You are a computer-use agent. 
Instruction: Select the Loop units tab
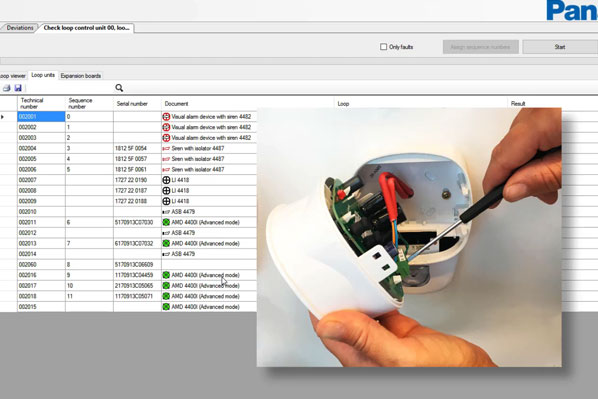point(43,75)
